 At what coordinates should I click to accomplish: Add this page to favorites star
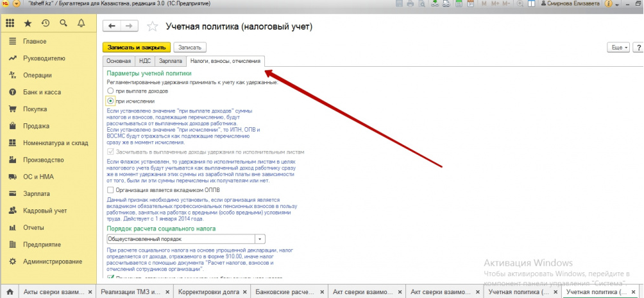coord(152,26)
